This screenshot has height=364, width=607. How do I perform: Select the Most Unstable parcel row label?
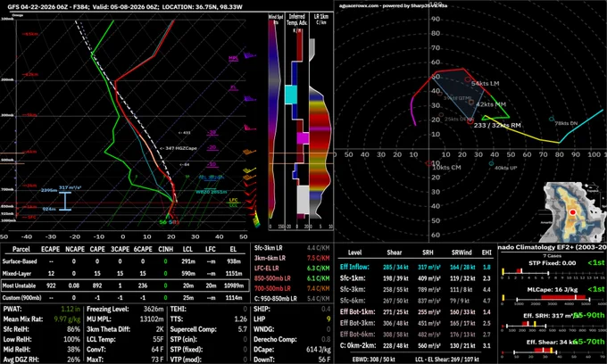click(19, 285)
